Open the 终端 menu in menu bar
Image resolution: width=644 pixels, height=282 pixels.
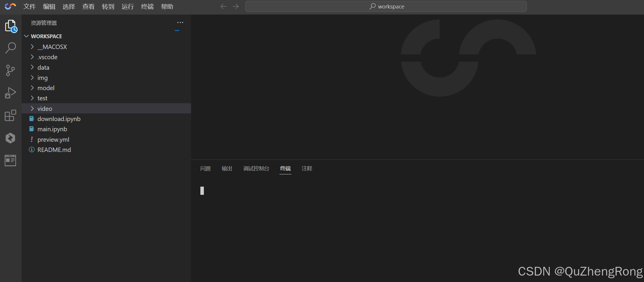pos(147,6)
